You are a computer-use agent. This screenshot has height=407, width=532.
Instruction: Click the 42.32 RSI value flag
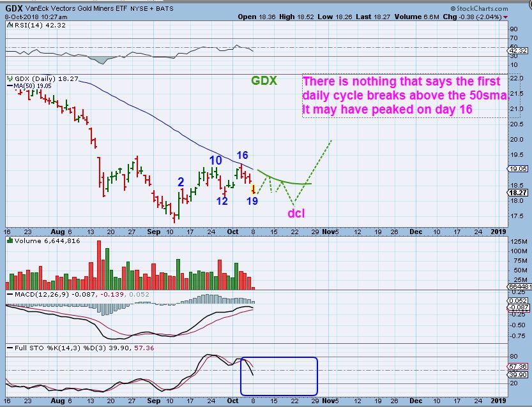click(x=517, y=50)
